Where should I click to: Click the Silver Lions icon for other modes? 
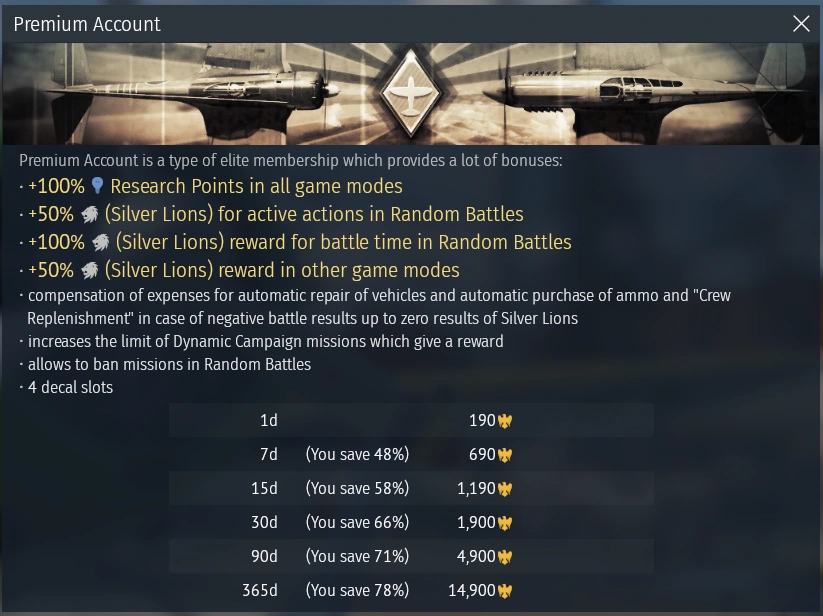pos(90,270)
